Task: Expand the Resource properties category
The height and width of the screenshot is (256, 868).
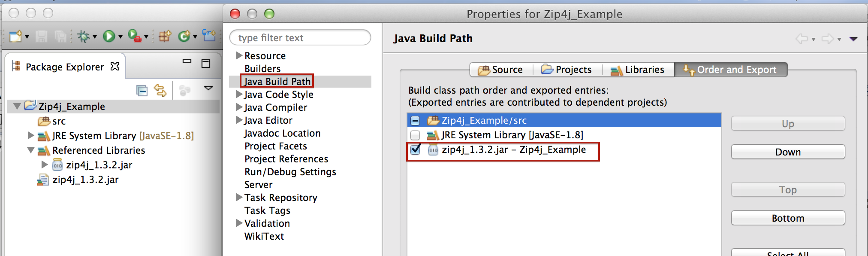Action: 239,55
